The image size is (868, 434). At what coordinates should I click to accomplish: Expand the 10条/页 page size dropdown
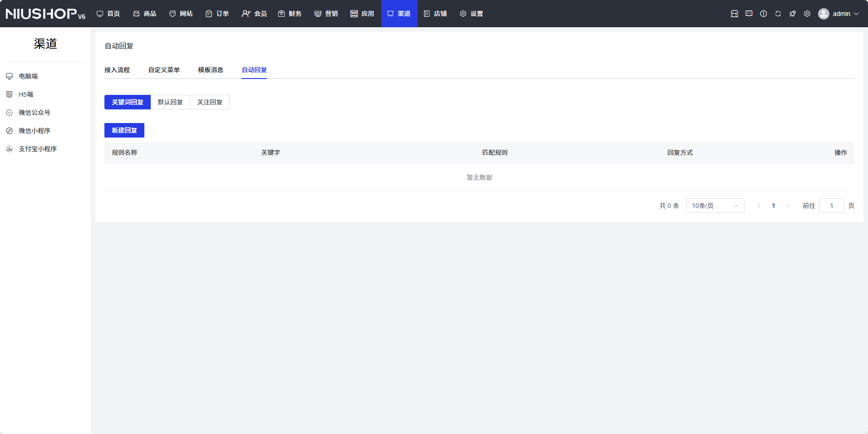pyautogui.click(x=715, y=206)
